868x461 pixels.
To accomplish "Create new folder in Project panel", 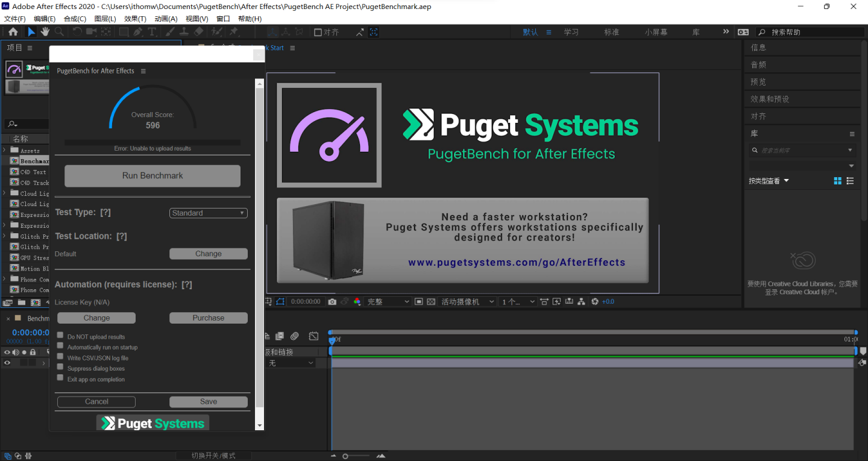I will 22,303.
